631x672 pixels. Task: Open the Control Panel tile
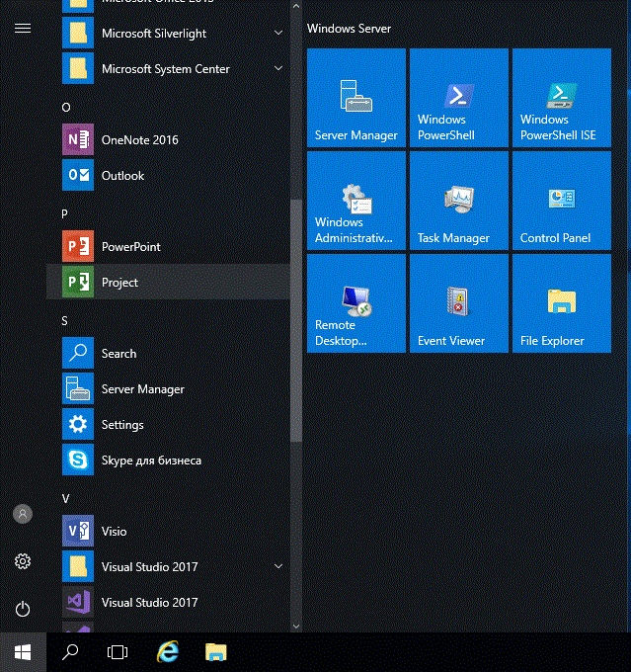coord(562,201)
